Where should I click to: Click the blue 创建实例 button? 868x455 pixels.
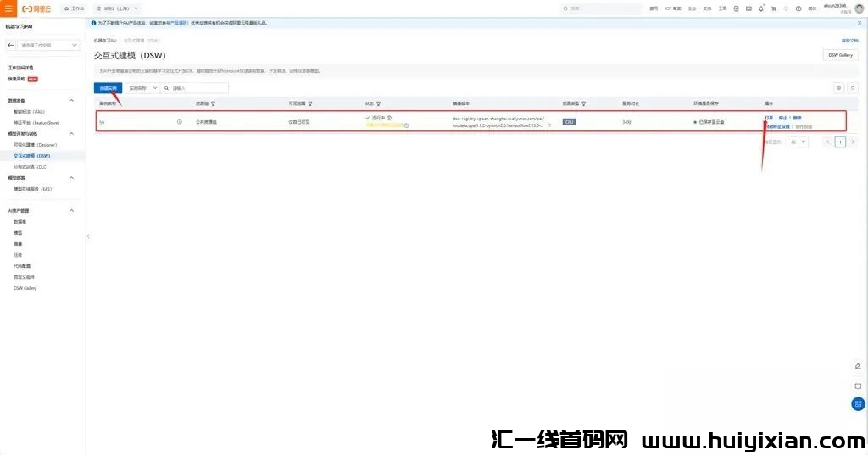108,88
